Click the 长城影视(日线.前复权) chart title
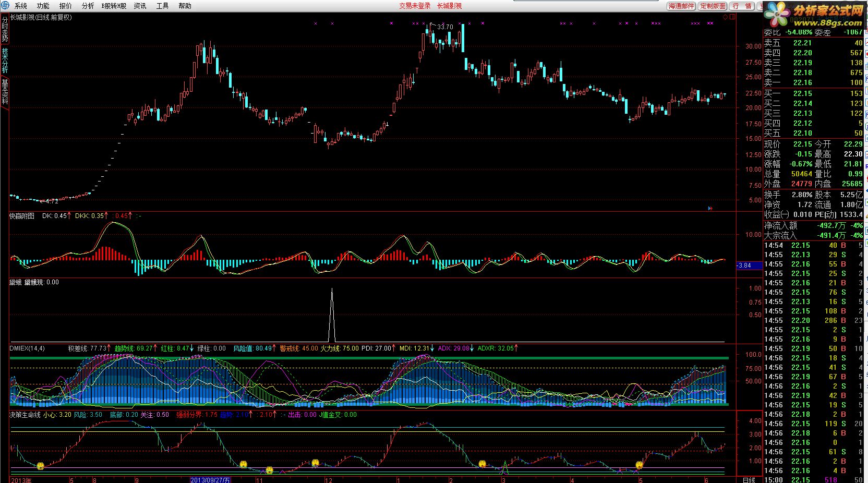The width and height of the screenshot is (868, 483). tap(41, 17)
